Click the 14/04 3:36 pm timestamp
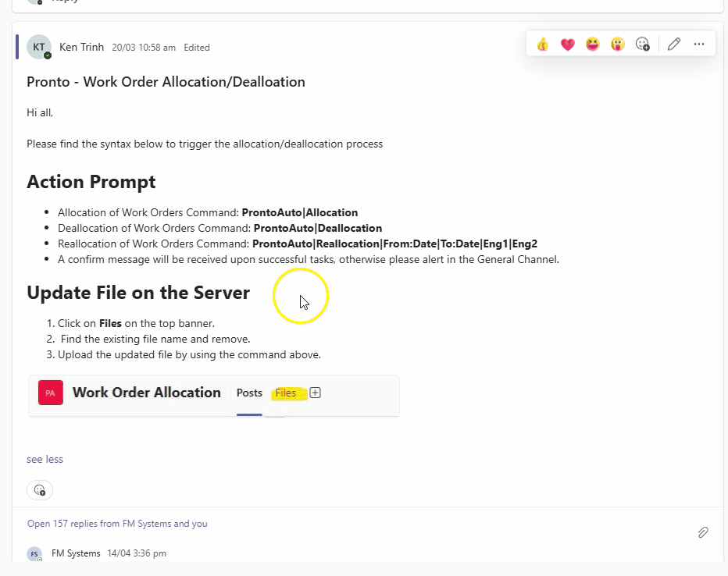Image resolution: width=728 pixels, height=576 pixels. (137, 553)
